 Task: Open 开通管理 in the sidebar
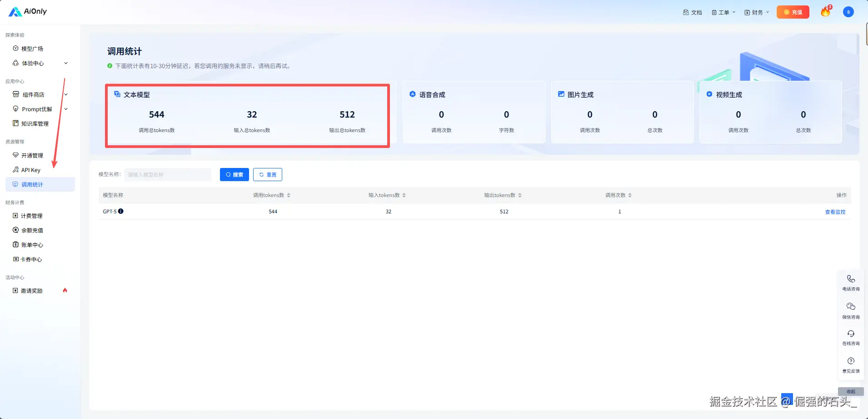point(32,155)
